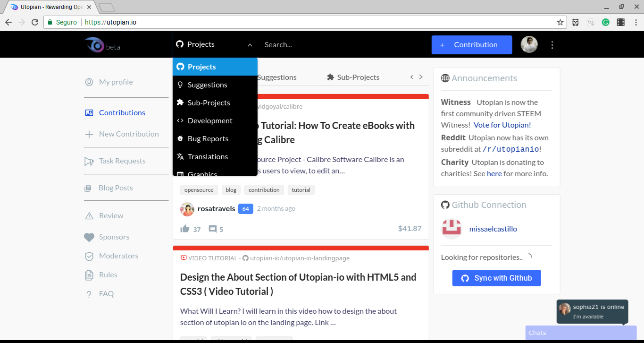The width and height of the screenshot is (644, 343).
Task: Open the user avatar in header
Action: (529, 44)
